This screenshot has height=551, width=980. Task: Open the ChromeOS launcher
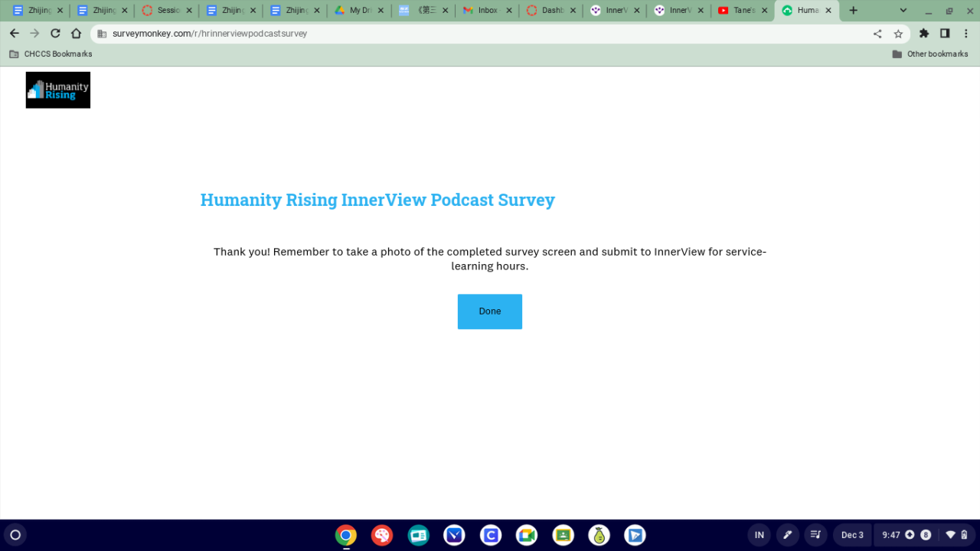pyautogui.click(x=15, y=535)
